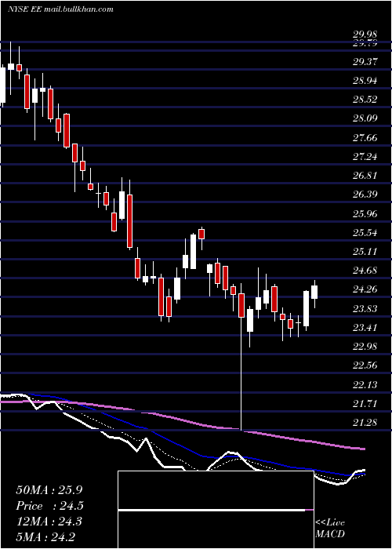Click the Price : 24.5 readout
This screenshot has height=549, width=392.
coord(49,506)
